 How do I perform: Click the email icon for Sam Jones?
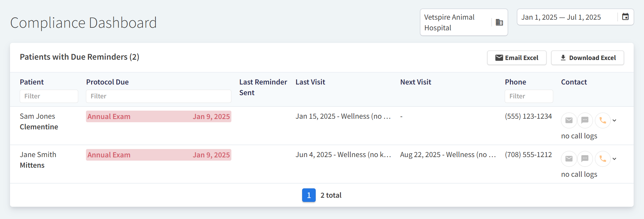coord(569,120)
